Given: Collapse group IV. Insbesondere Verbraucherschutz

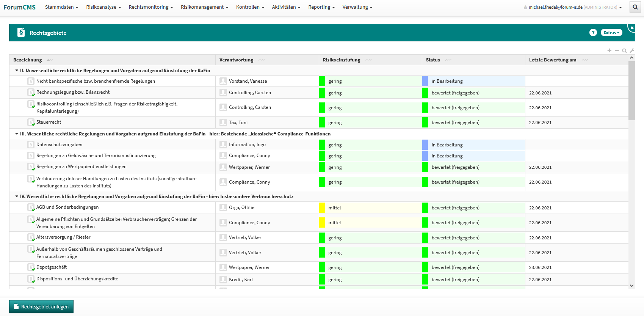Looking at the screenshot, I should click(17, 197).
